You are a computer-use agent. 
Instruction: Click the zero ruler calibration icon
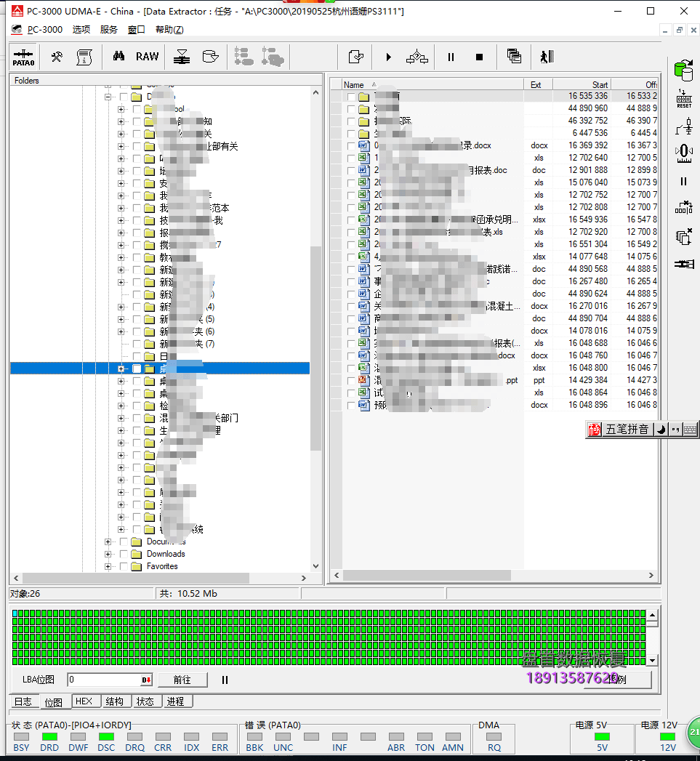point(684,153)
